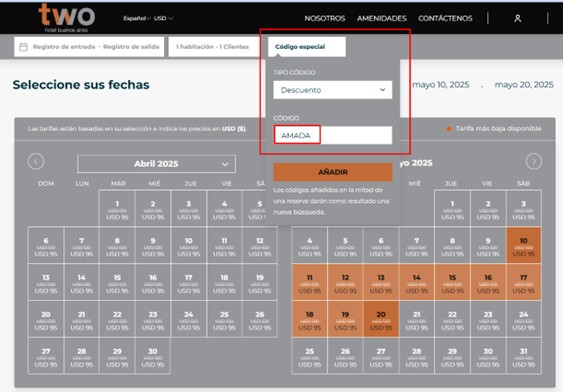Viewport: 563px width, 392px height.
Task: Click highlighted May 10 start day
Action: point(524,246)
